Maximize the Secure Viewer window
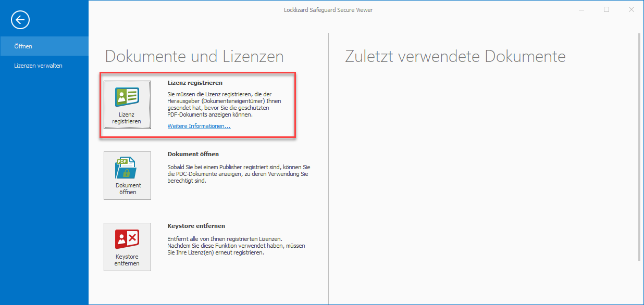This screenshot has width=644, height=305. click(x=606, y=10)
